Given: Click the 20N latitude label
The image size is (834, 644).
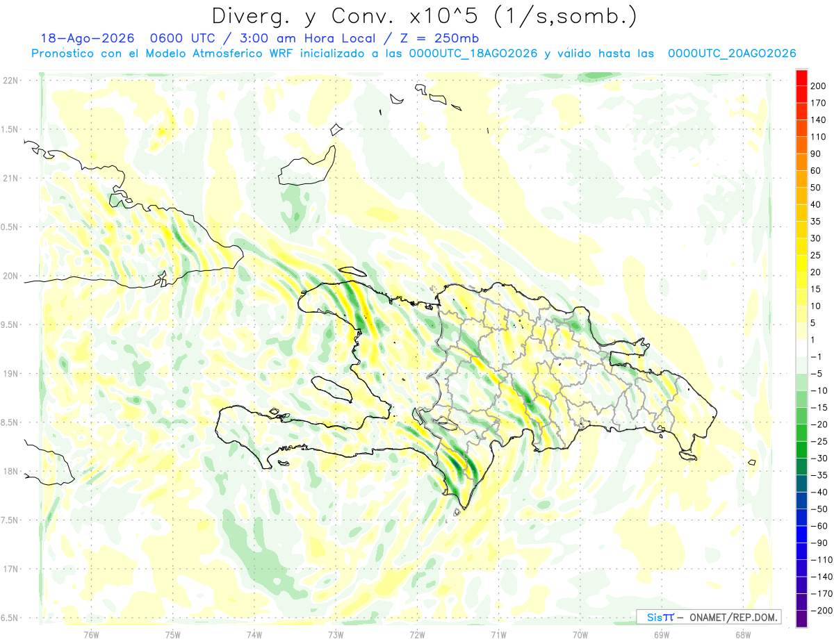Looking at the screenshot, I should tap(10, 276).
